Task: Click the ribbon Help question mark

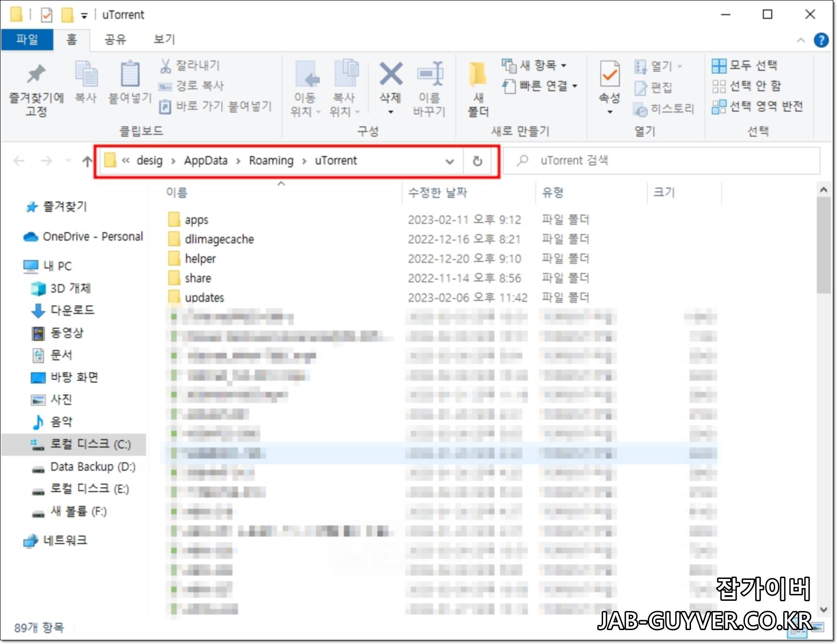Action: pyautogui.click(x=821, y=40)
